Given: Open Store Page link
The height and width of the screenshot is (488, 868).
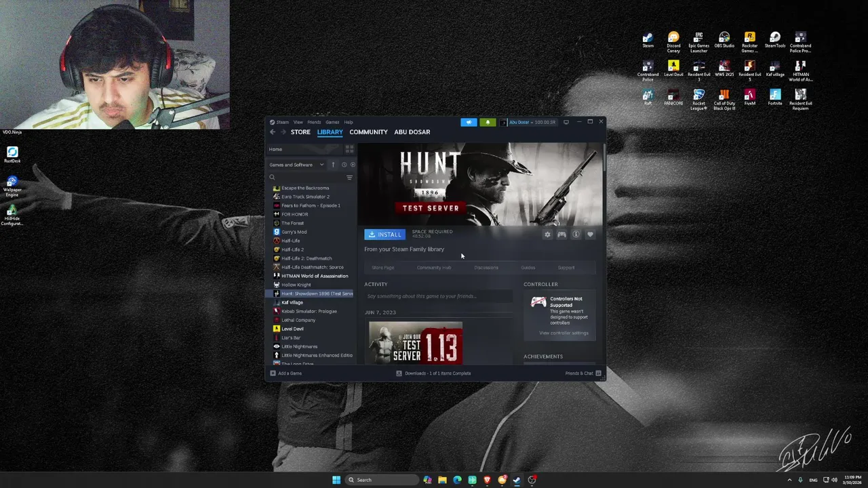Looking at the screenshot, I should (382, 268).
